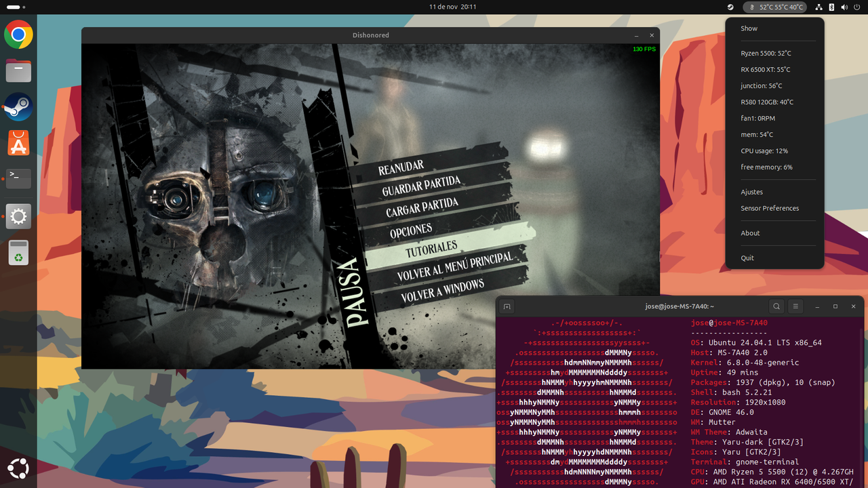
Task: Click the wired network icon in top bar
Action: pos(819,7)
